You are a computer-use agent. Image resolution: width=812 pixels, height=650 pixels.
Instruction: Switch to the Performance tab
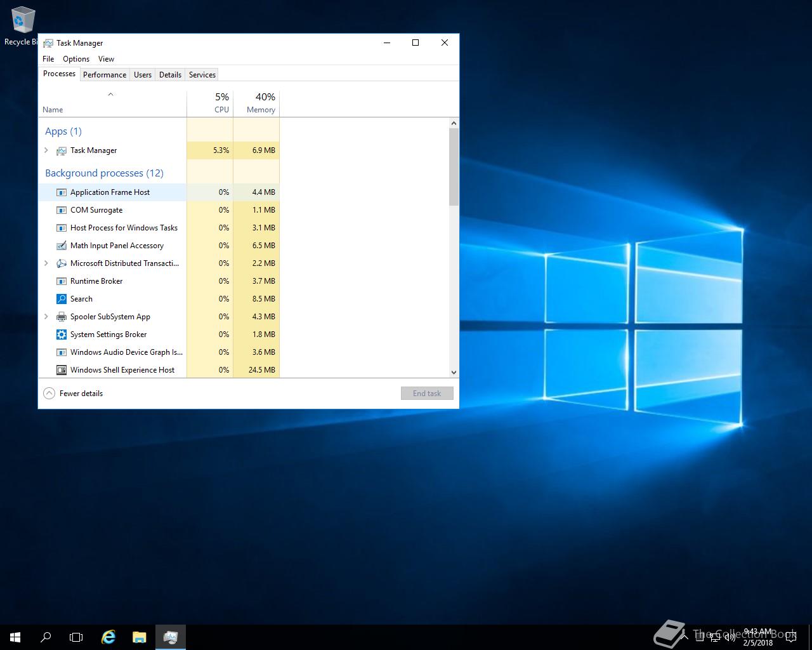(105, 75)
